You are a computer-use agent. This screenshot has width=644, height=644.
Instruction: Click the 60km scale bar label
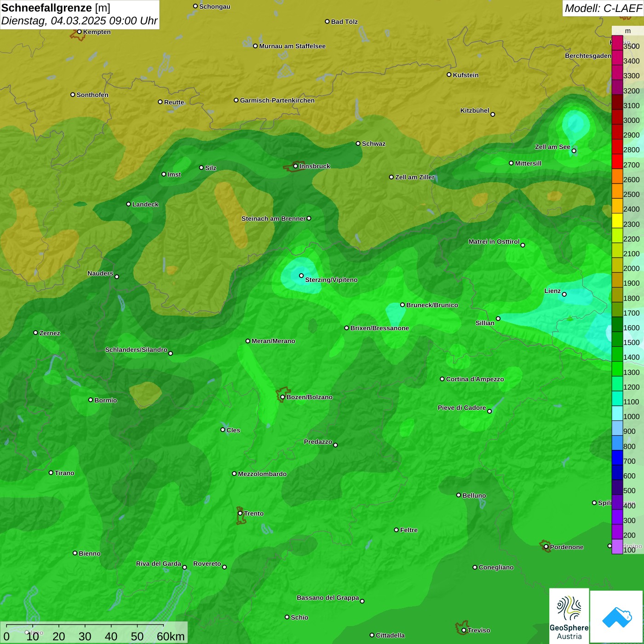coord(171,636)
